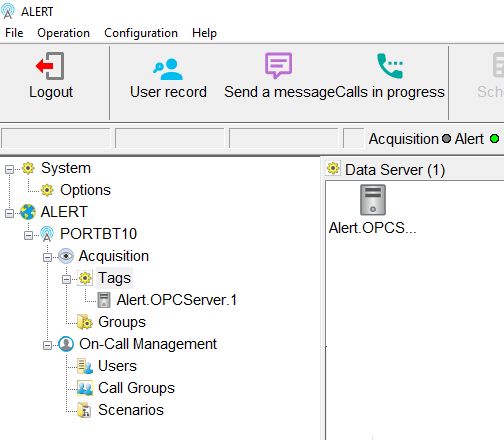504x440 pixels.
Task: Select Call Groups tree node
Action: point(136,388)
